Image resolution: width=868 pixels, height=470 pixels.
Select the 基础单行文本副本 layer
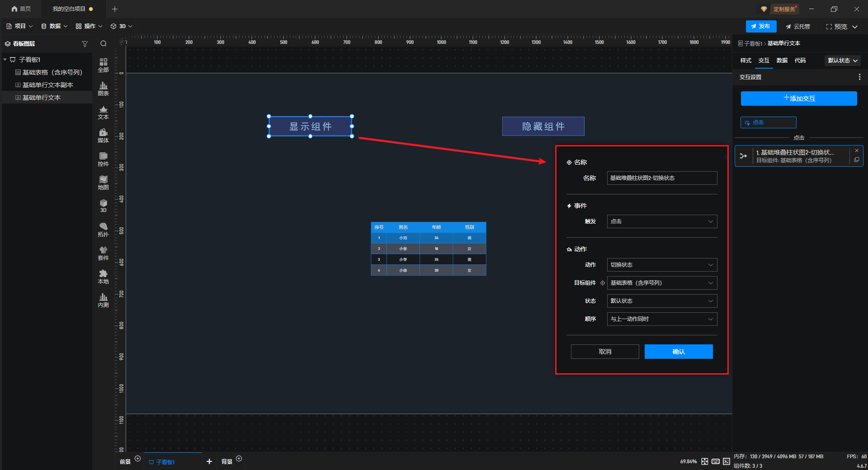click(x=47, y=85)
